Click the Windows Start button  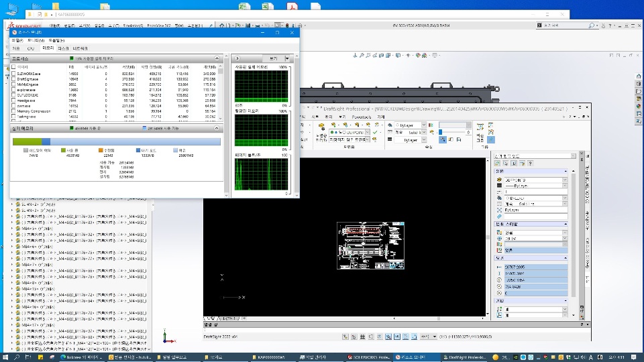[x=7, y=357]
